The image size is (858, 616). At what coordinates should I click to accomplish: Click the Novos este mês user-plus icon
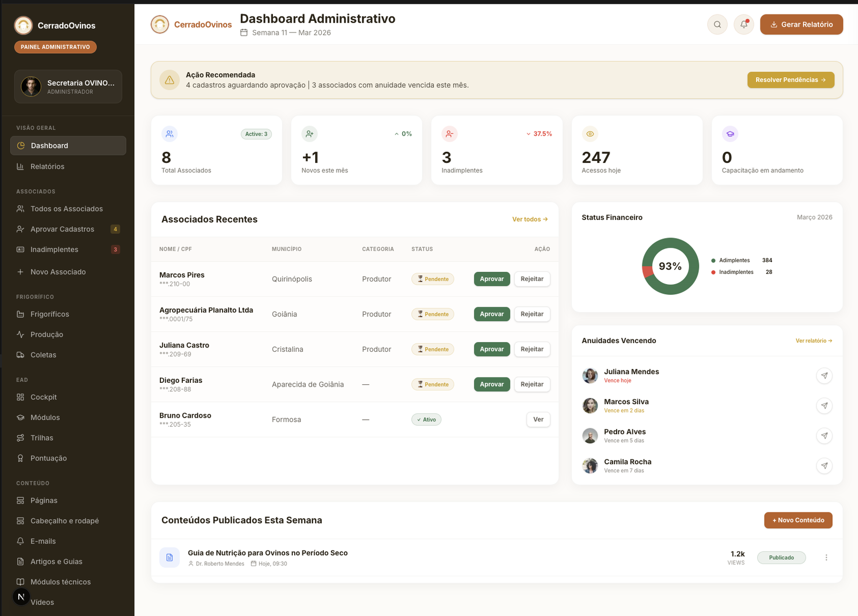pyautogui.click(x=309, y=133)
